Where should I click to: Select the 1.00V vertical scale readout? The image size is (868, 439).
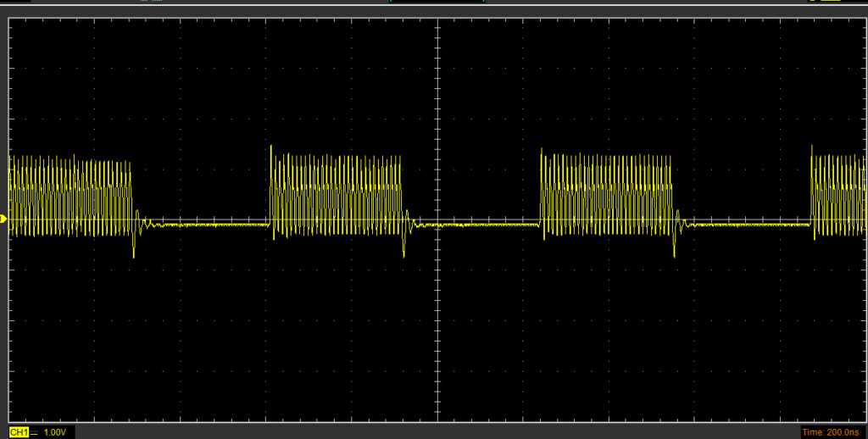tap(56, 432)
